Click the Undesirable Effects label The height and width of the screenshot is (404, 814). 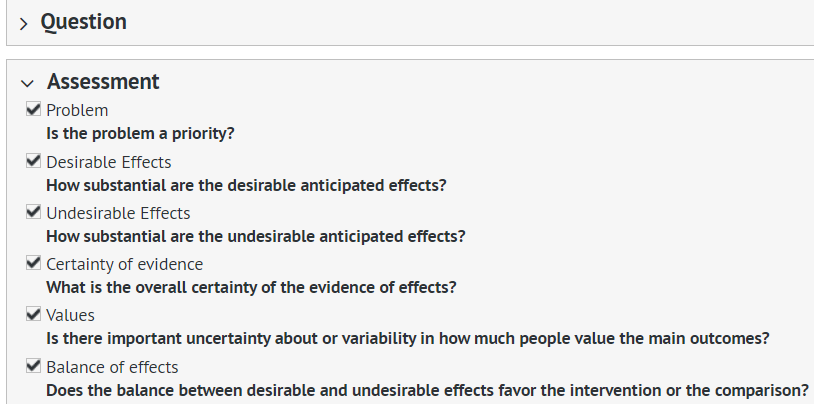coord(118,213)
